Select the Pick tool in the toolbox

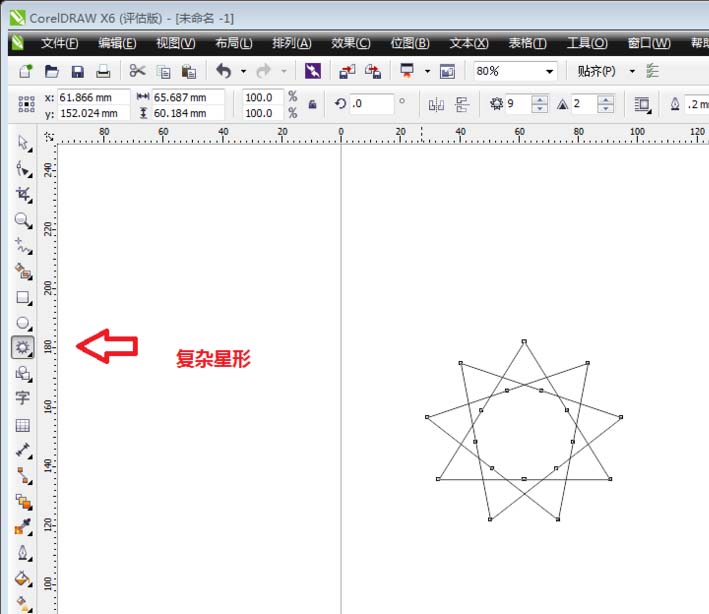(23, 143)
